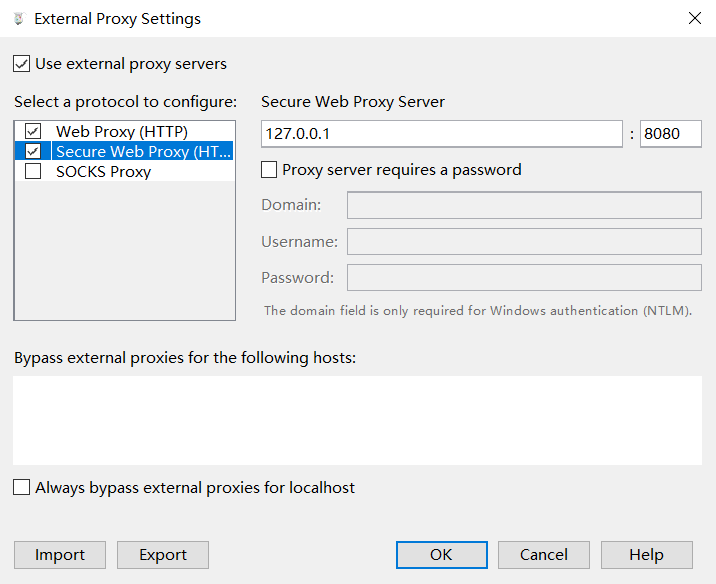Enable the SOCKS Proxy checkbox
The width and height of the screenshot is (716, 584).
[34, 171]
